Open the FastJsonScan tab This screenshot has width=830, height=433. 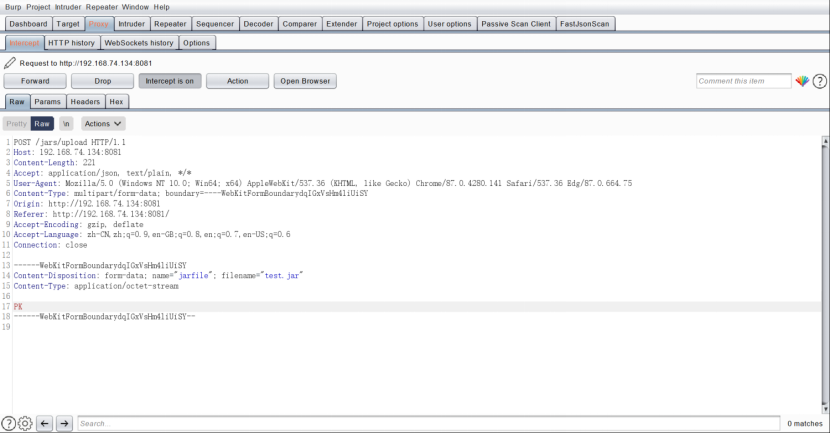pyautogui.click(x=585, y=24)
